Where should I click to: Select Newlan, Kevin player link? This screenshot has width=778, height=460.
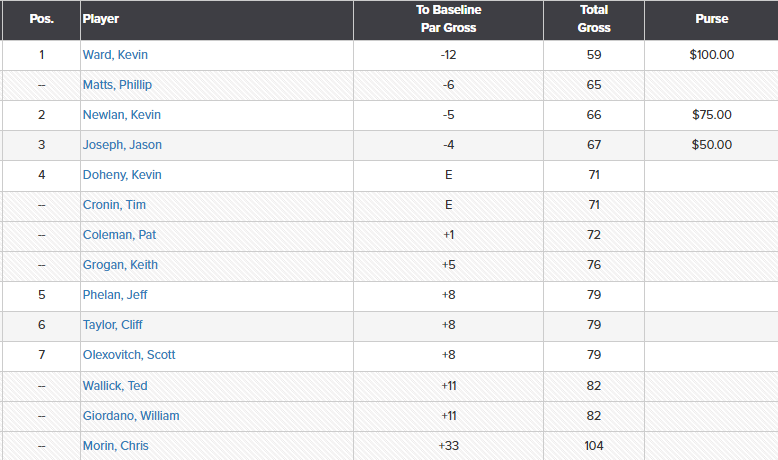point(122,115)
